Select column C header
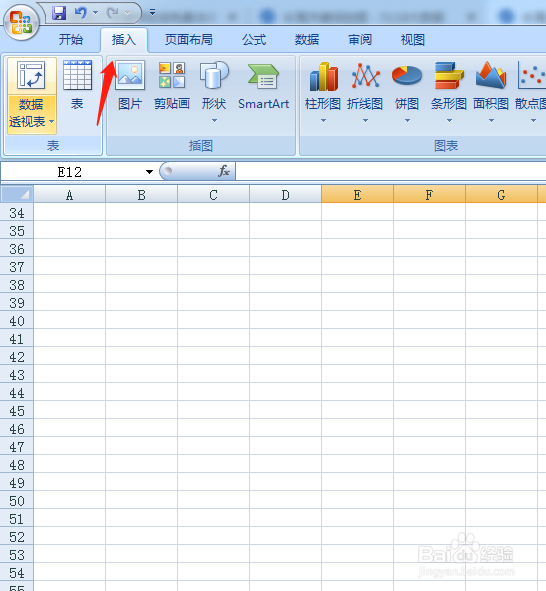Image resolution: width=546 pixels, height=591 pixels. [x=213, y=194]
